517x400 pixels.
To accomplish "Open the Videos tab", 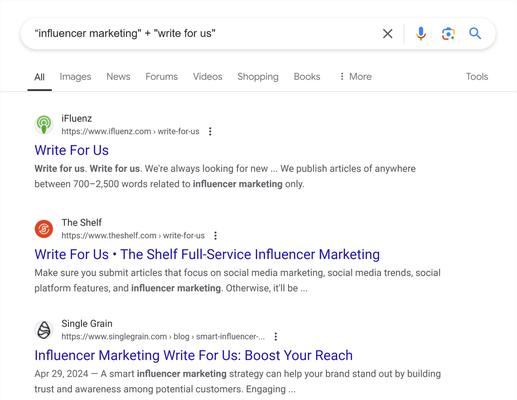I will tap(208, 77).
